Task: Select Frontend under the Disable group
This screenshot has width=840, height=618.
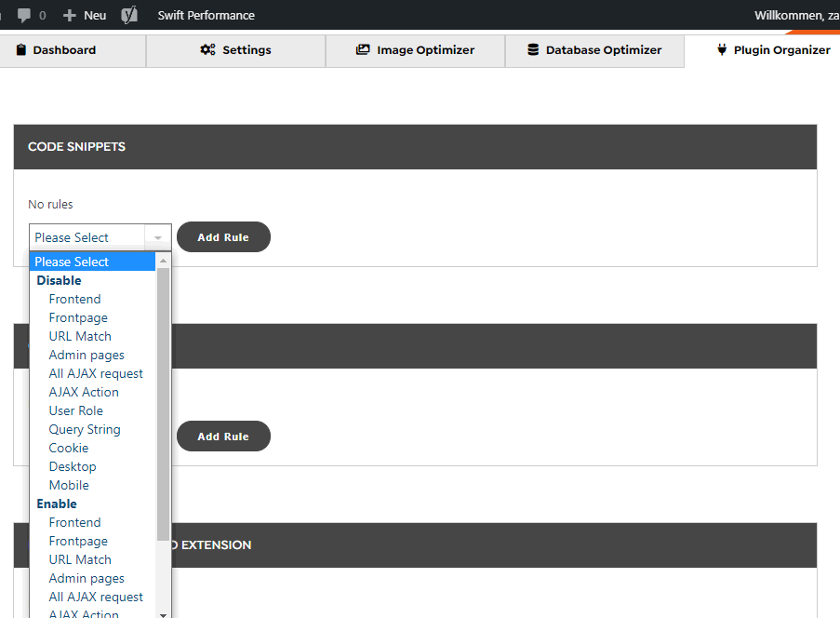Action: [x=74, y=299]
